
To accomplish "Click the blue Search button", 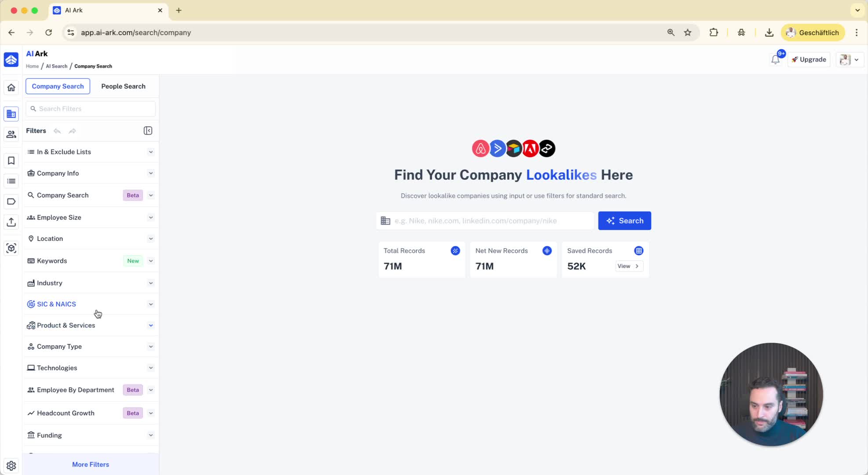I will [624, 221].
